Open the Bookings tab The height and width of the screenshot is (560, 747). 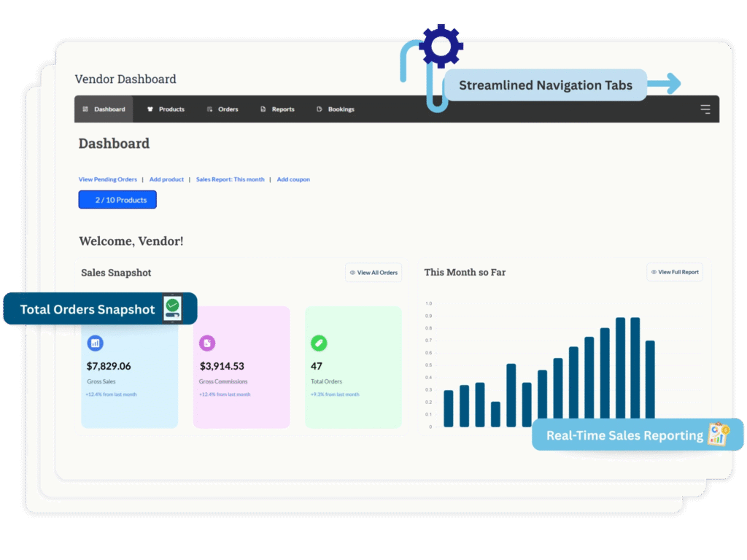tap(336, 109)
